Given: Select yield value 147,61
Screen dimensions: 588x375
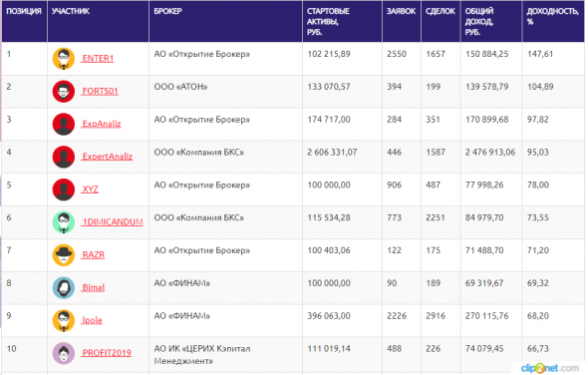Looking at the screenshot, I should tap(540, 54).
